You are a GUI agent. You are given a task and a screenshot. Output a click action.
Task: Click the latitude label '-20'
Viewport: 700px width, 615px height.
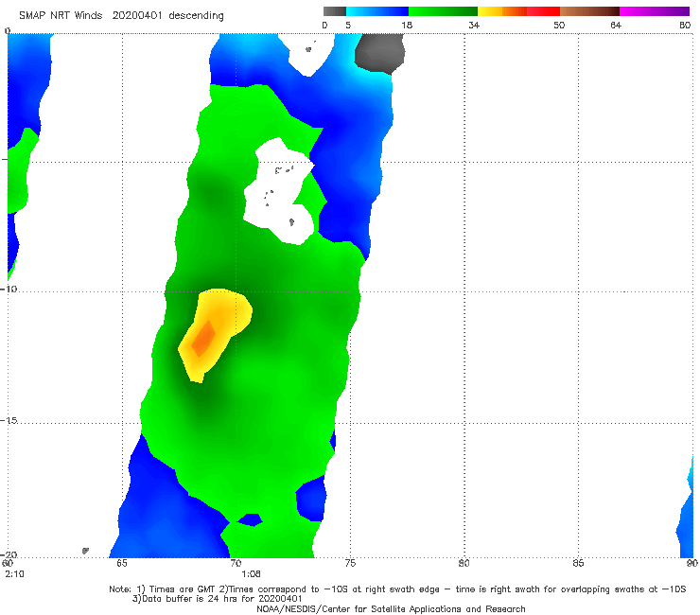(9, 554)
